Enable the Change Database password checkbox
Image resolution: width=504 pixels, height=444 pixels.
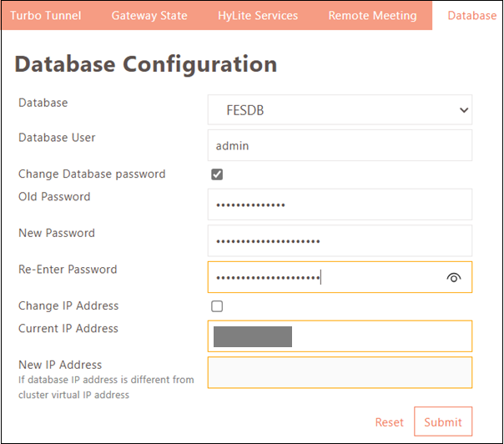click(217, 174)
